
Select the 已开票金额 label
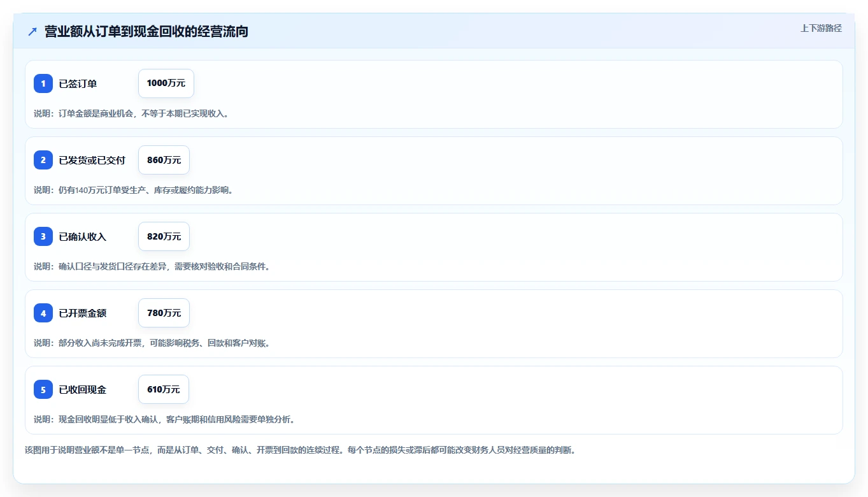83,313
